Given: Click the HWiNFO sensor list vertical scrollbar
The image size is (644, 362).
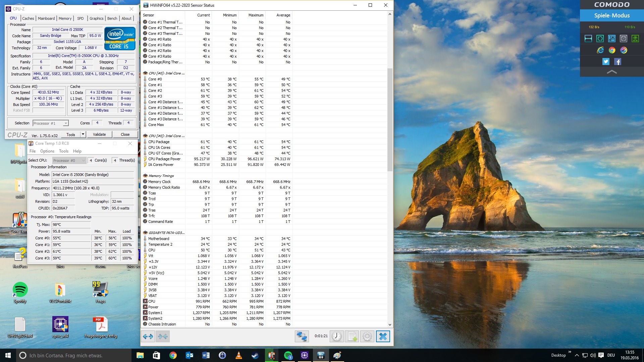Looking at the screenshot, I should [x=389, y=119].
